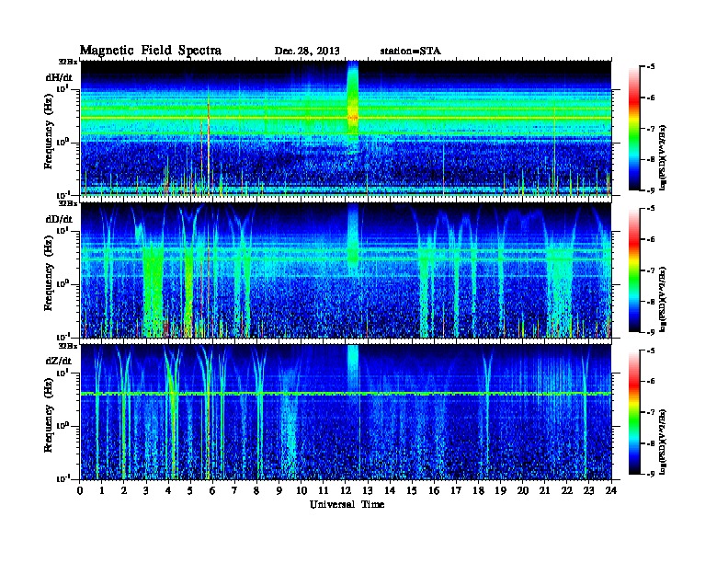Click the hour 21 tick label on the time axis
Screen dimensions: 728x563
(544, 490)
